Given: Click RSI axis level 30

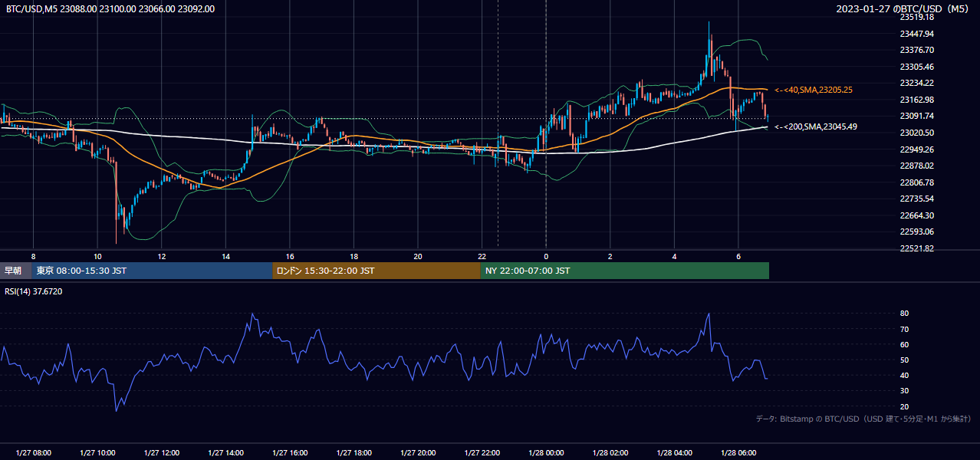Looking at the screenshot, I should (x=904, y=391).
